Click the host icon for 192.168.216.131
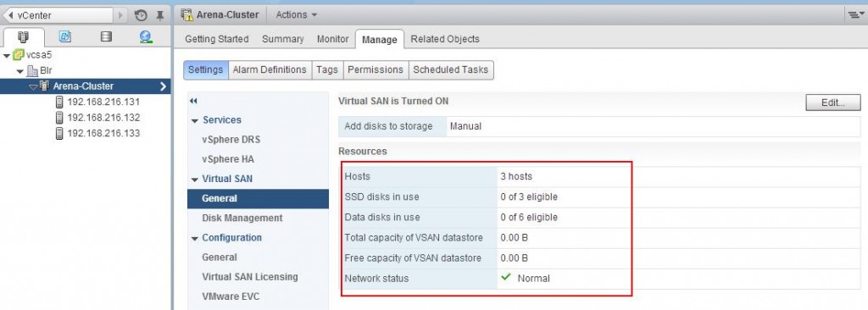This screenshot has height=310, width=868. pyautogui.click(x=59, y=102)
